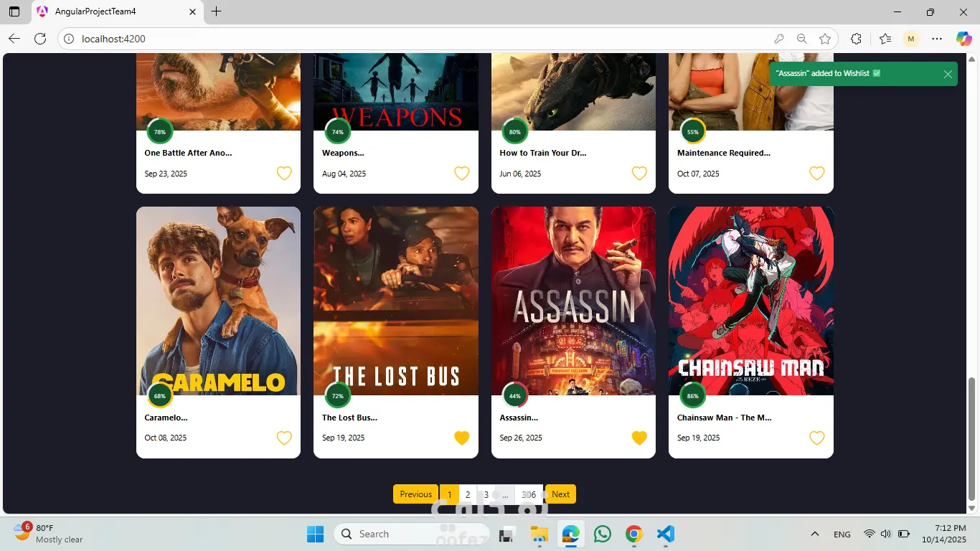Click the 86% rating badge on Chainsaw Man
The width and height of the screenshot is (980, 551).
693,396
